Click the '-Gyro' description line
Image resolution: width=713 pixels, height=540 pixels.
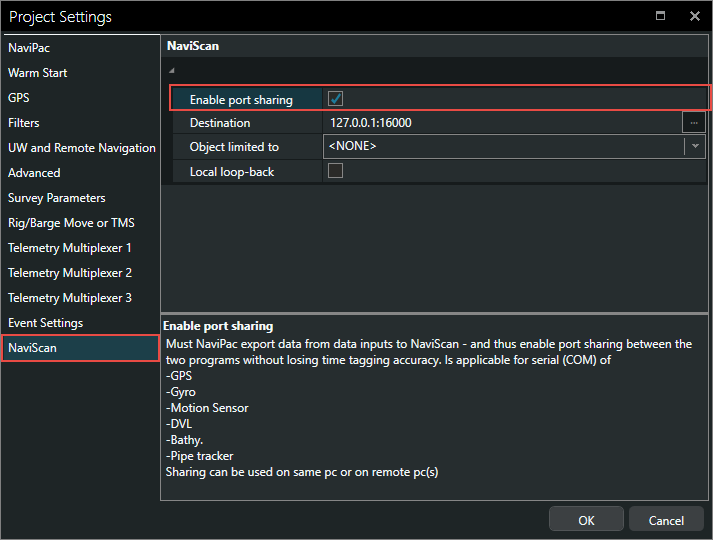pos(181,392)
